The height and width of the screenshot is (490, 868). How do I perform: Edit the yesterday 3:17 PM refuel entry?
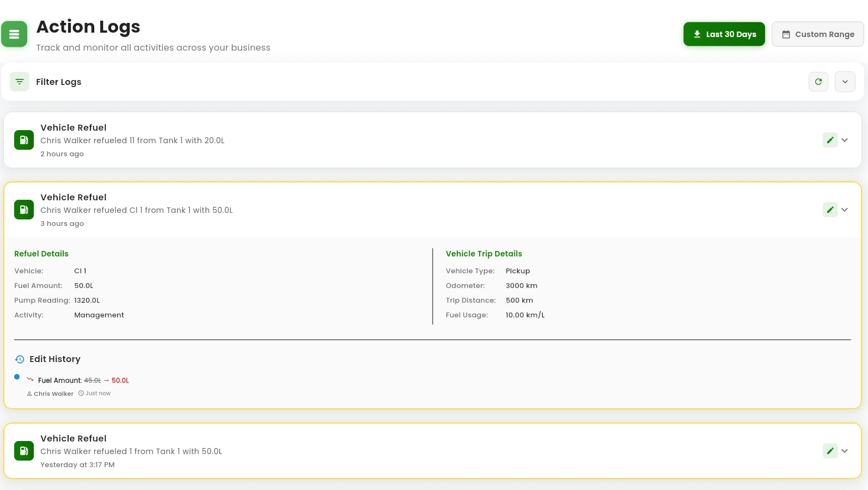click(x=830, y=451)
